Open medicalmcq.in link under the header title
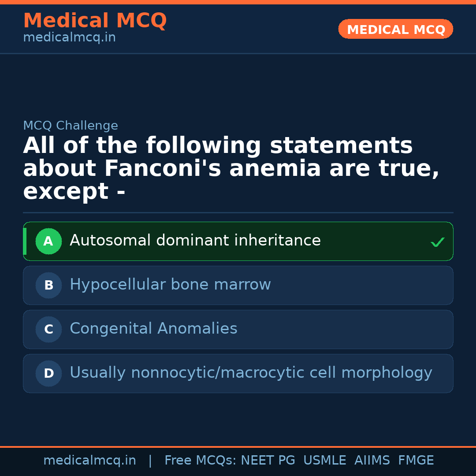The width and height of the screenshot is (476, 476). pyautogui.click(x=69, y=38)
